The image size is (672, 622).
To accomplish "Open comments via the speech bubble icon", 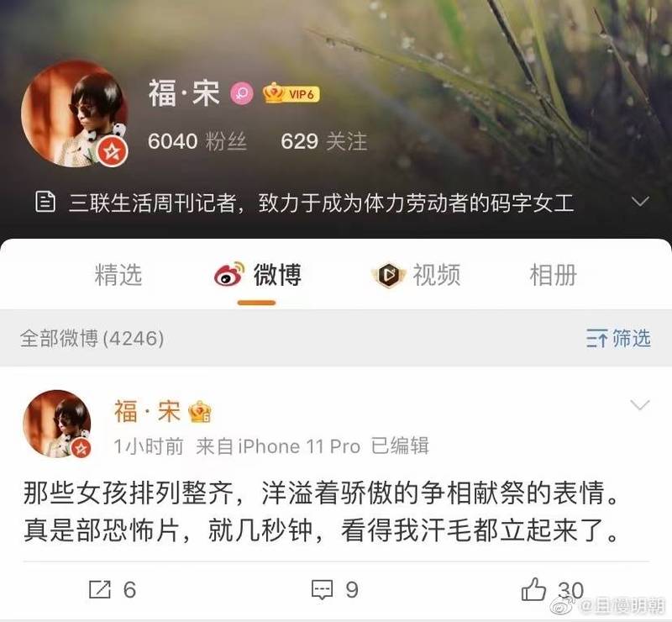I will pos(322,589).
